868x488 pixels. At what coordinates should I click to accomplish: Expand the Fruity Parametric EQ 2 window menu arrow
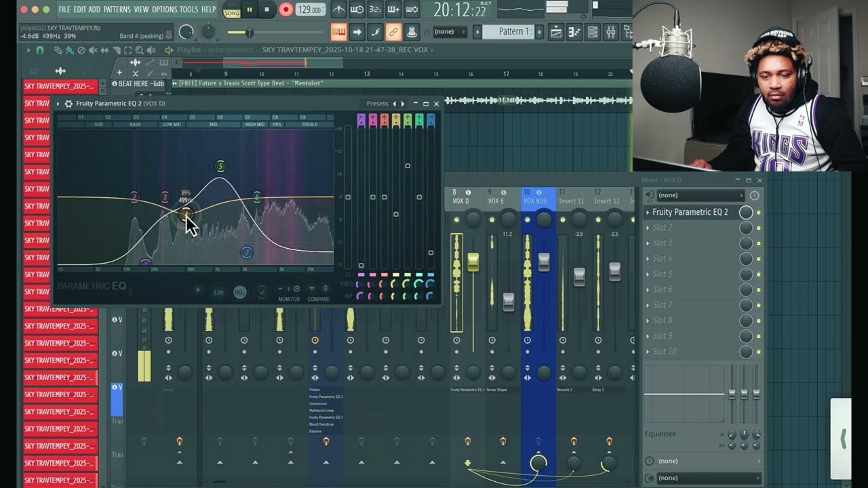(x=58, y=104)
